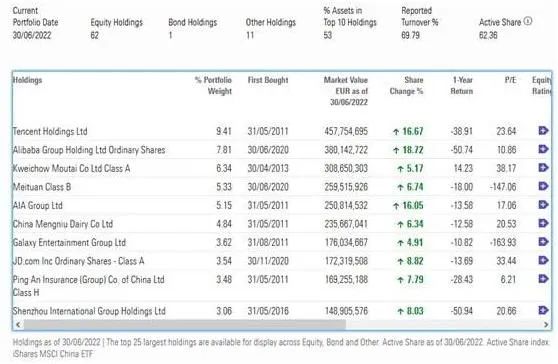Sort by P/E column header
Viewport: 558px width, 364px height.
pos(510,80)
